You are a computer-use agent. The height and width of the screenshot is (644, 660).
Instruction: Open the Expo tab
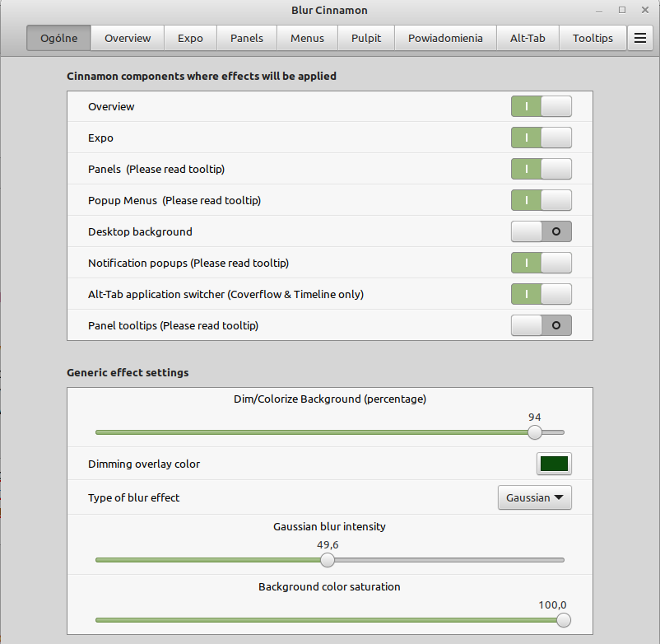(190, 39)
